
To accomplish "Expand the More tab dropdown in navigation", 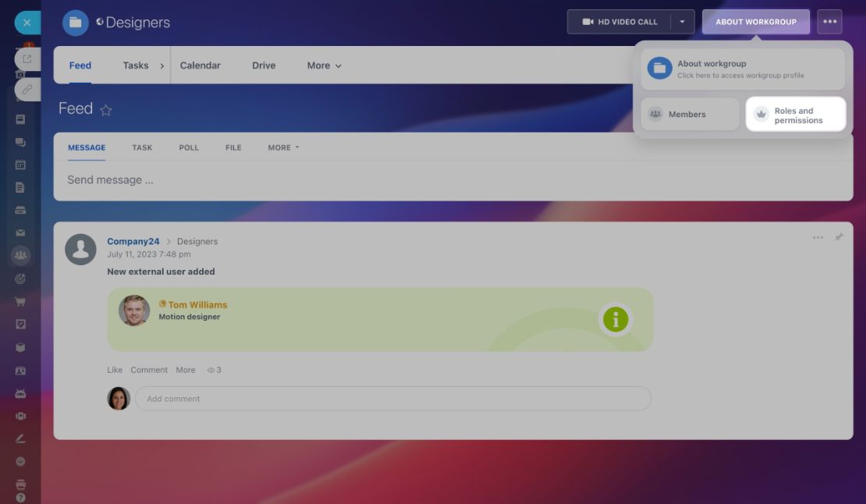I will [325, 66].
